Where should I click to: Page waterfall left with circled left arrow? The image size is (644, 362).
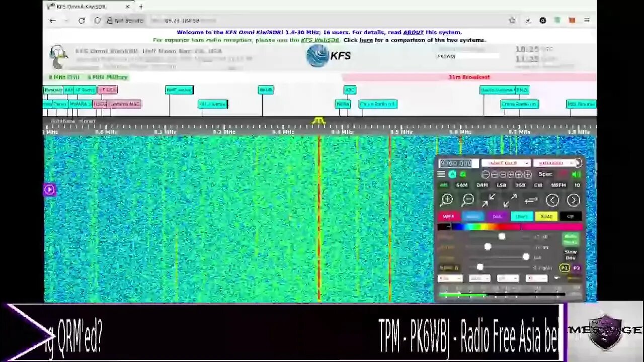click(552, 200)
